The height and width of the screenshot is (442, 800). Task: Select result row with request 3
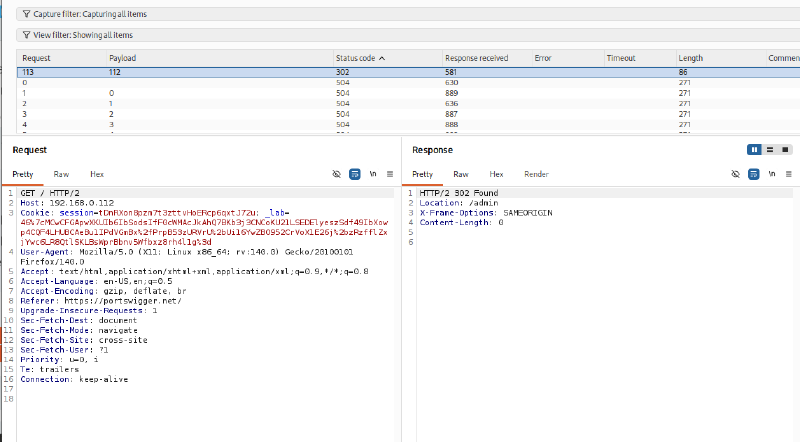pos(408,114)
